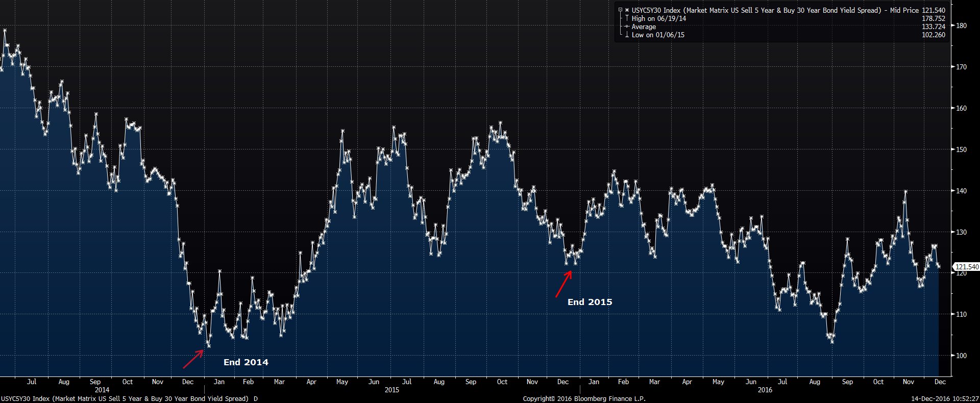Click the Low marker icon in the legend
Viewport: 980px width, 403px height.
click(627, 35)
